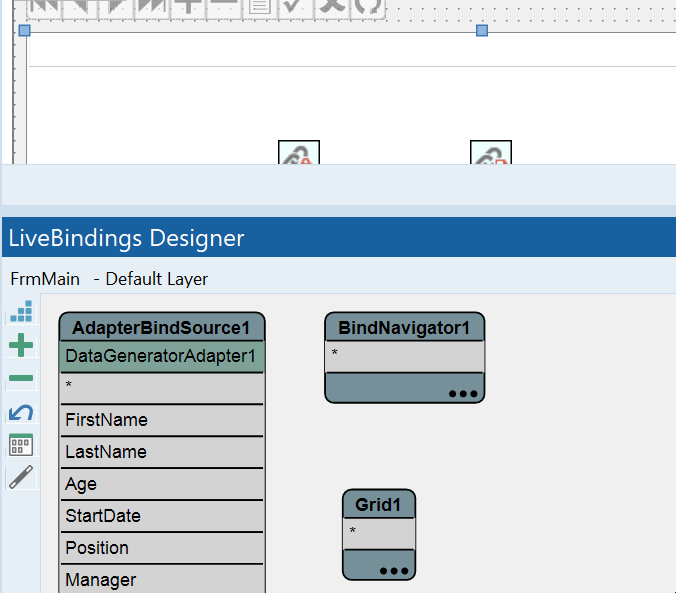The width and height of the screenshot is (676, 593).
Task: Open the BindNavigator1 ellipsis menu
Action: tap(463, 393)
